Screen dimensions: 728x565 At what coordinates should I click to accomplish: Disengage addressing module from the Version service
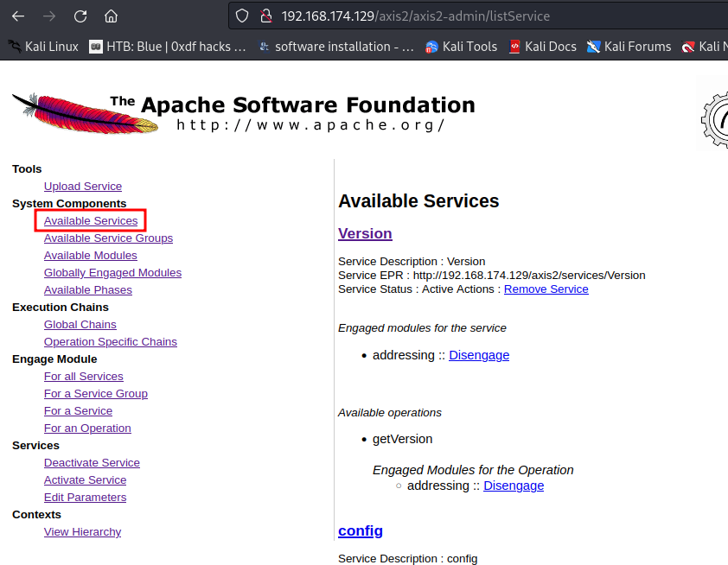tap(479, 355)
